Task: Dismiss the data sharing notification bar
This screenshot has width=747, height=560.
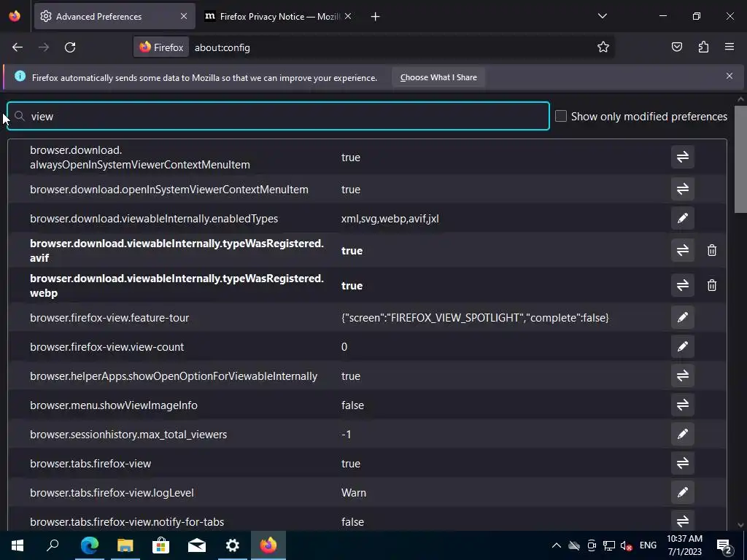Action: pos(729,76)
